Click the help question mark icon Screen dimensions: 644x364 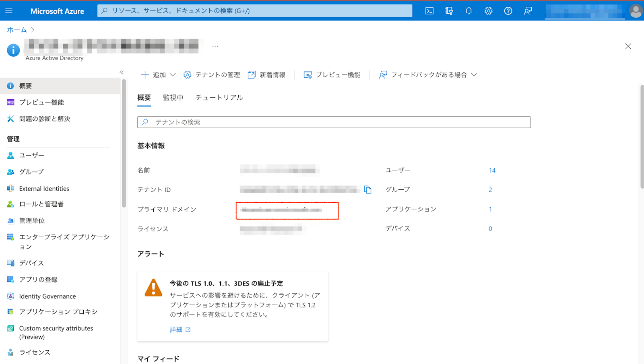(x=508, y=11)
